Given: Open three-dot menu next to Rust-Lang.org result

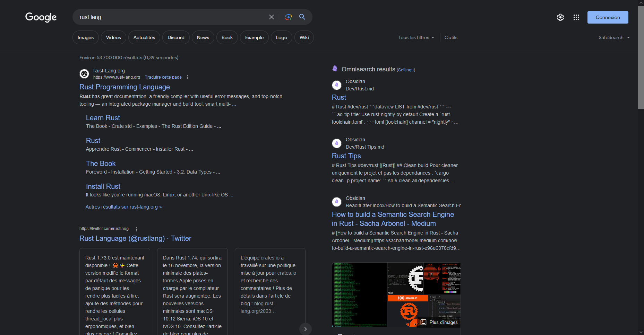Looking at the screenshot, I should (188, 77).
